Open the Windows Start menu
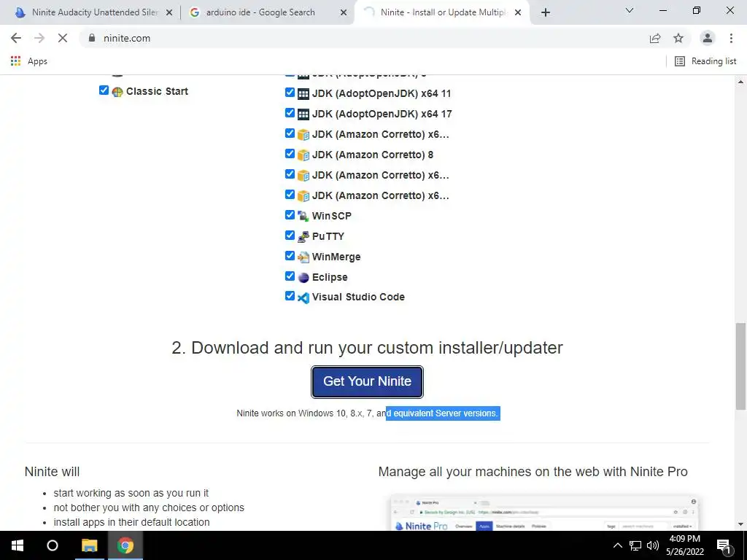Image resolution: width=747 pixels, height=560 pixels. tap(18, 545)
